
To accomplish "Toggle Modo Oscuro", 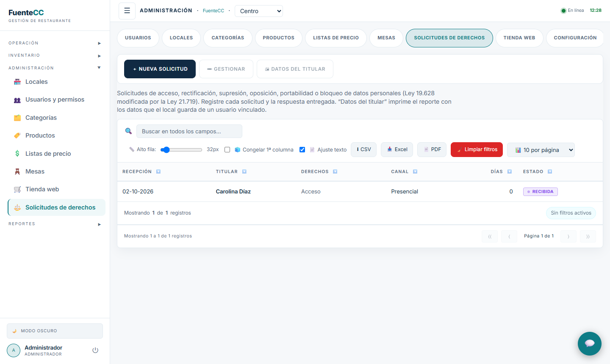I will coord(55,331).
